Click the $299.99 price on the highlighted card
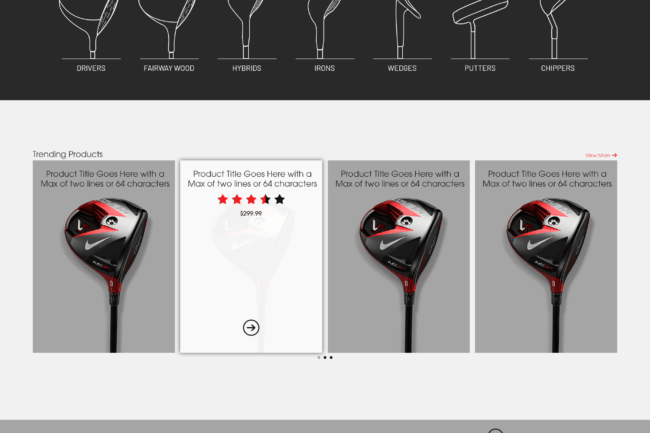The width and height of the screenshot is (650, 433). (x=251, y=213)
